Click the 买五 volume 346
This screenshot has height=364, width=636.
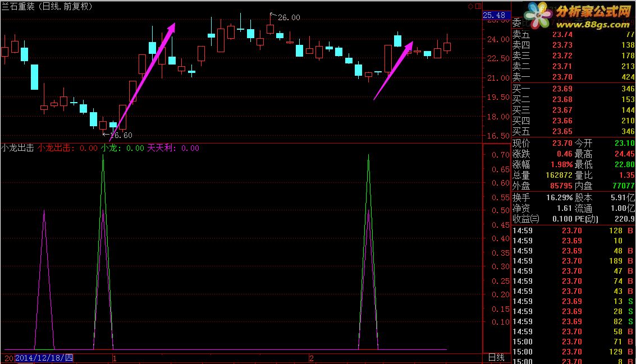pyautogui.click(x=628, y=131)
